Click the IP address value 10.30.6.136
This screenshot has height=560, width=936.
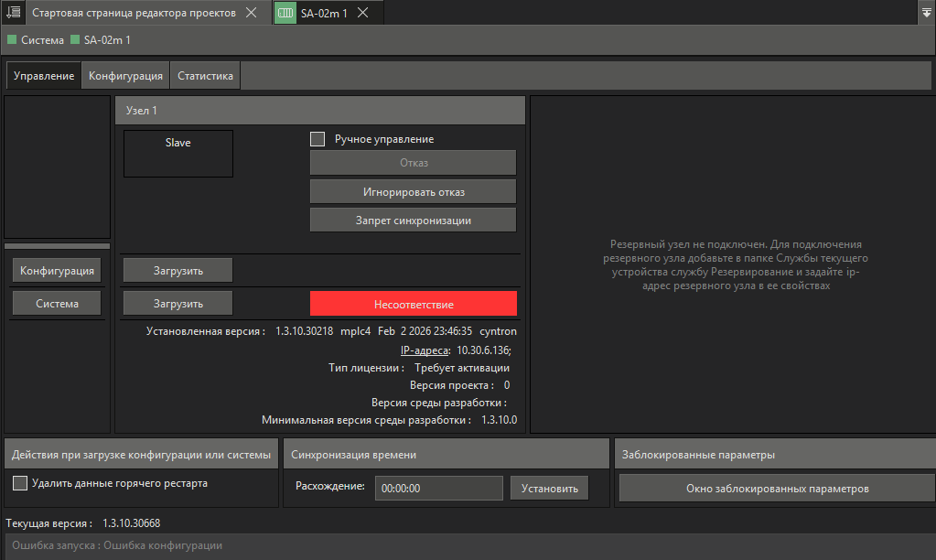click(x=483, y=350)
